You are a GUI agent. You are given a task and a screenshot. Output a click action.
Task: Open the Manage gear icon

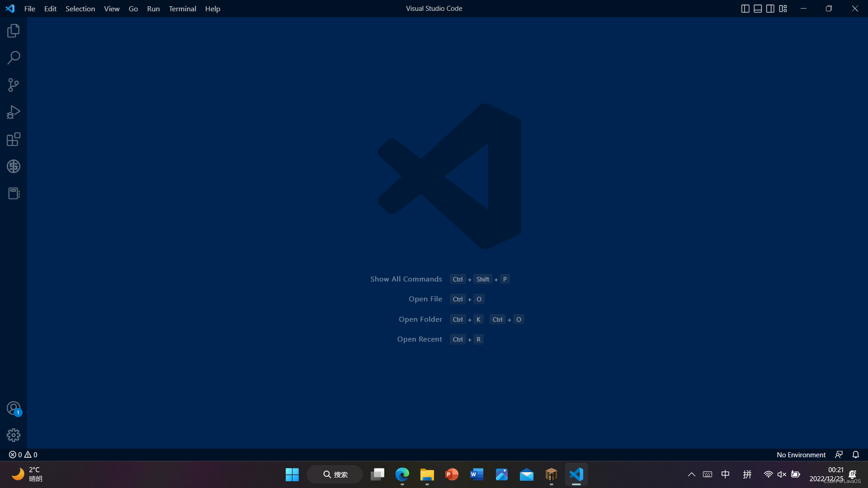(x=14, y=435)
